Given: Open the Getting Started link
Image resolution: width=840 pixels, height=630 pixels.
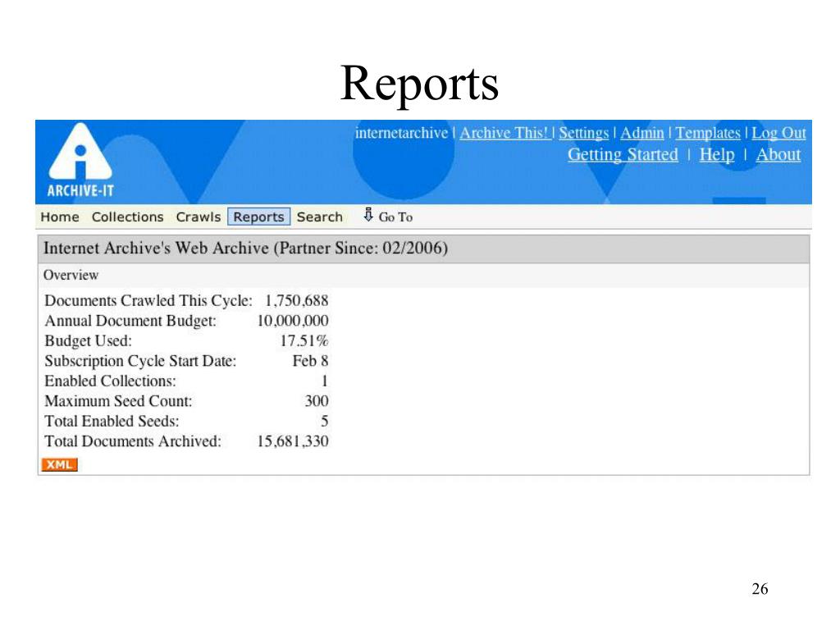Looking at the screenshot, I should [623, 154].
